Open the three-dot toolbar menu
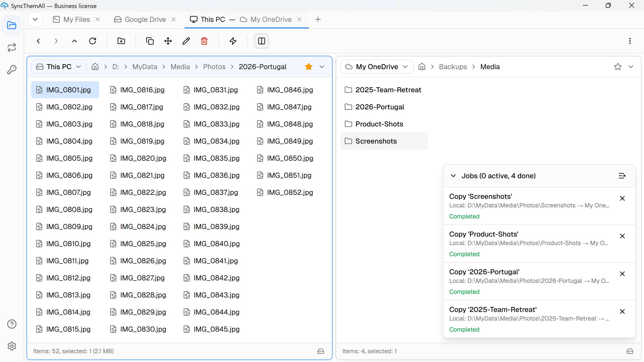Image resolution: width=644 pixels, height=362 pixels. [x=630, y=41]
